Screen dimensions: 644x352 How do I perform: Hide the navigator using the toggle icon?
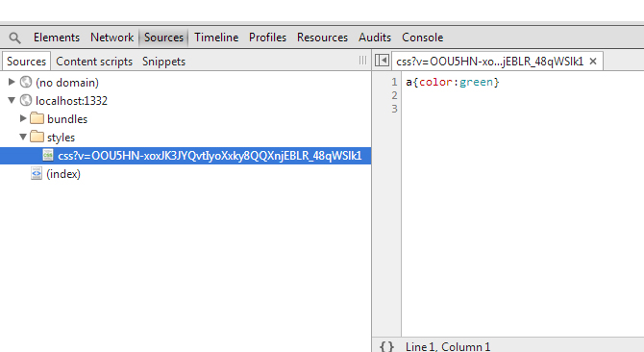[382, 61]
